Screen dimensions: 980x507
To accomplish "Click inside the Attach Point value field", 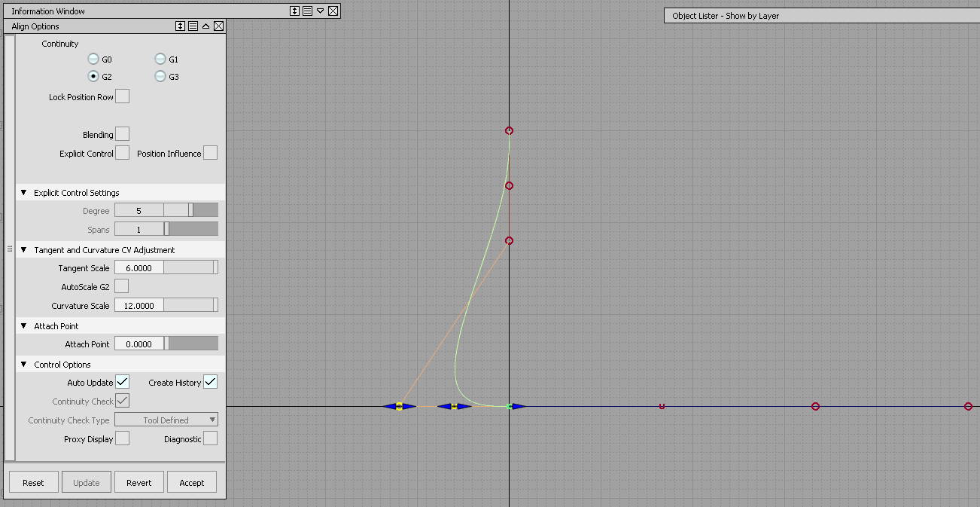I will coord(139,344).
